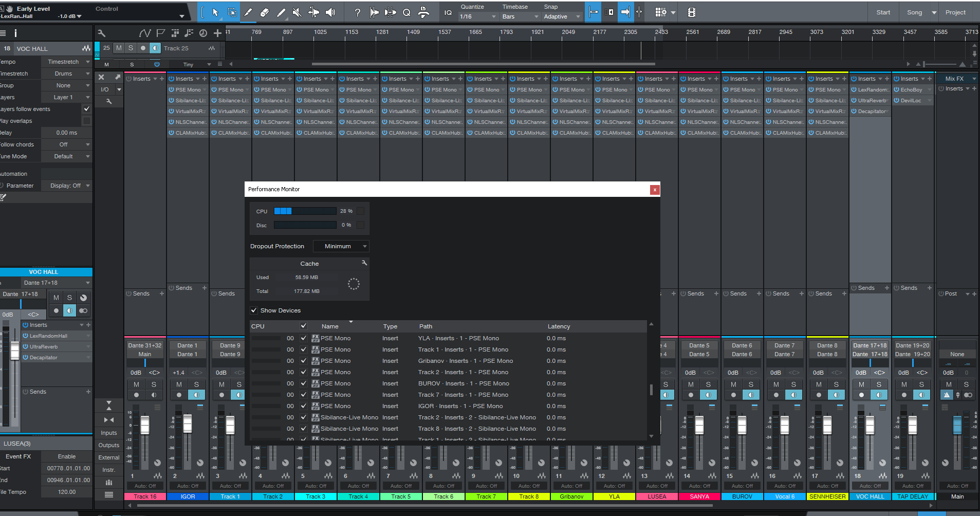Open Timebase Bars dropdown
Viewport: 980px width, 516px height.
pyautogui.click(x=520, y=16)
